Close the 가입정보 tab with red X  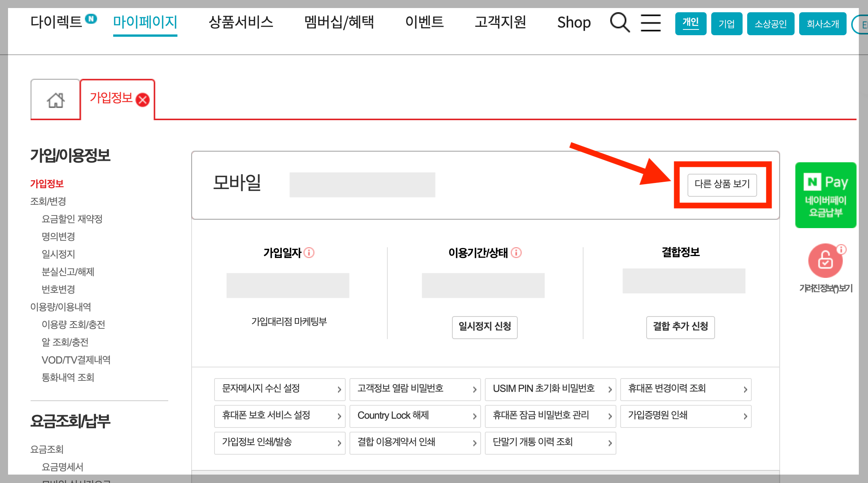(x=143, y=100)
